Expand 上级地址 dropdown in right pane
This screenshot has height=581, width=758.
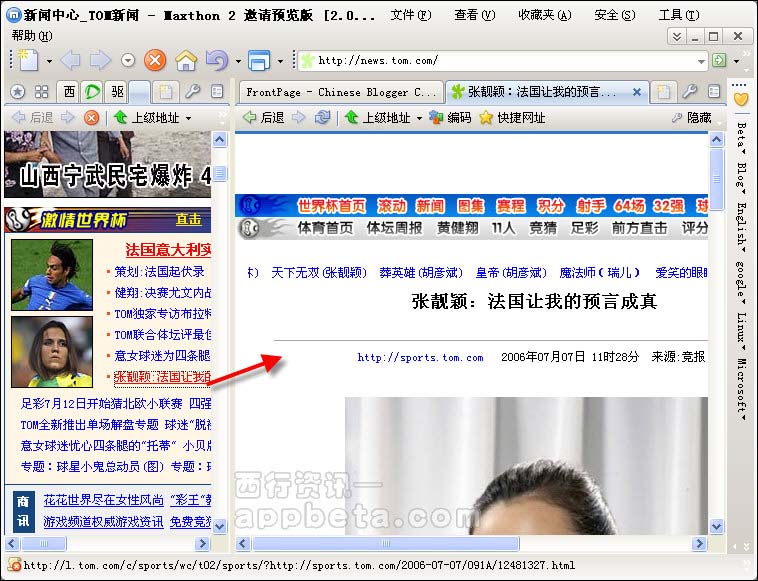coord(419,118)
